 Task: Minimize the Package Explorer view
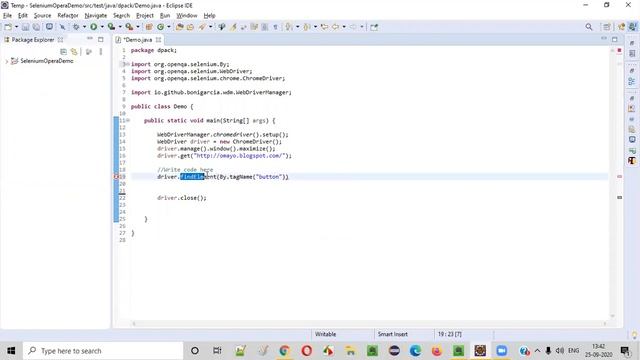pos(90,39)
